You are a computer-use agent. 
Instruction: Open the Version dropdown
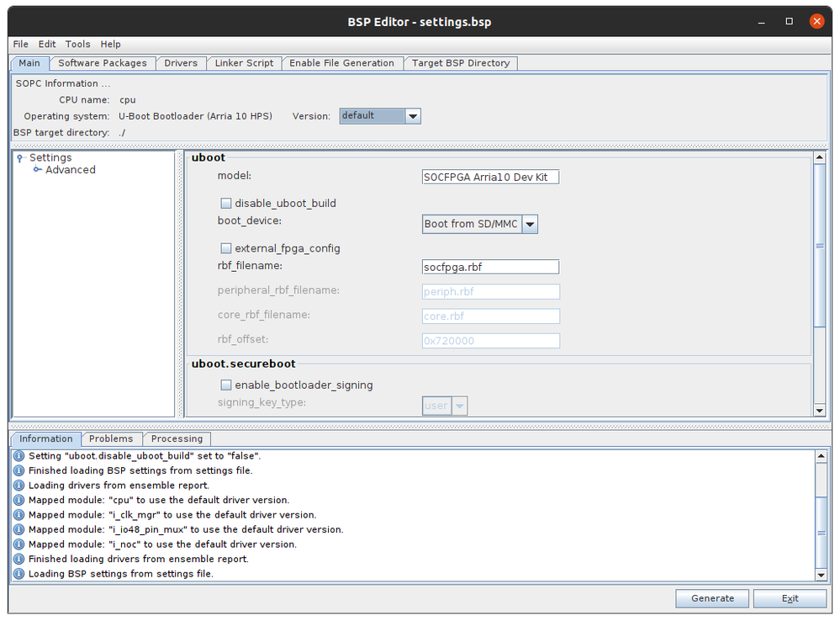pyautogui.click(x=413, y=116)
